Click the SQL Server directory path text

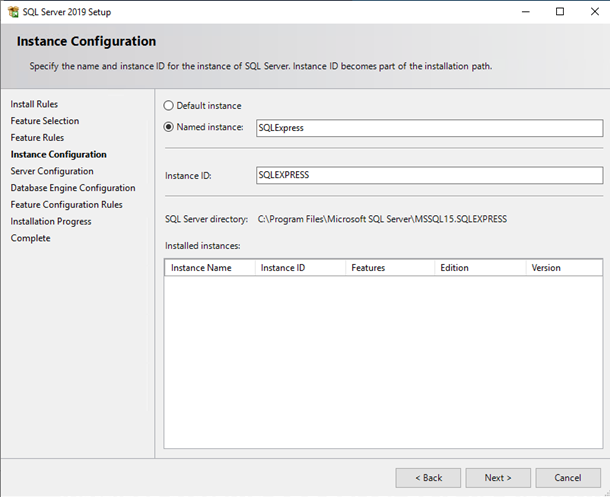(x=382, y=219)
